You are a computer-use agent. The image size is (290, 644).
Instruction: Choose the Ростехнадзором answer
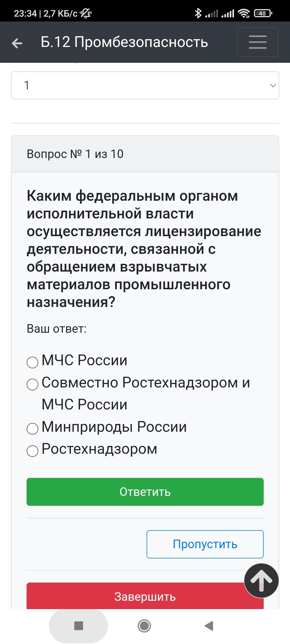tap(32, 451)
